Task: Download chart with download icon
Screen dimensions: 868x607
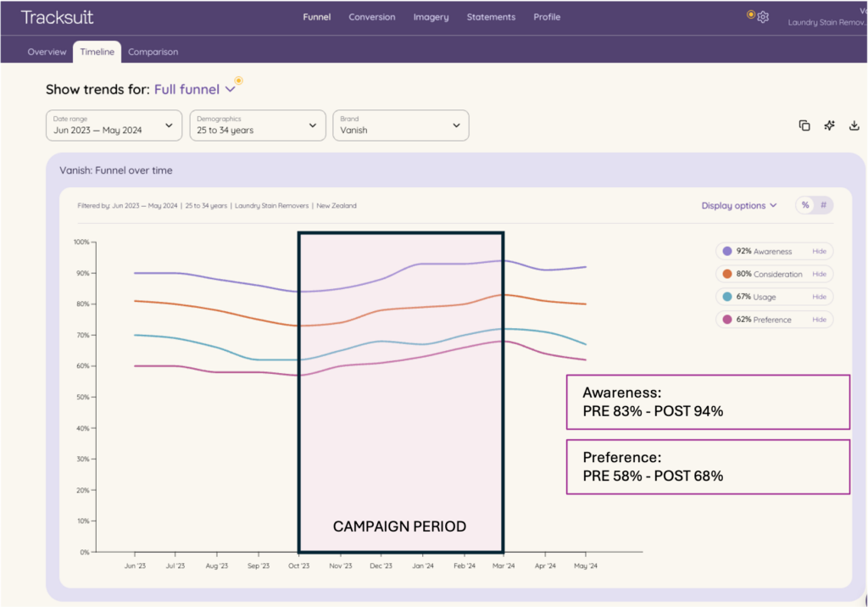Action: (x=854, y=125)
